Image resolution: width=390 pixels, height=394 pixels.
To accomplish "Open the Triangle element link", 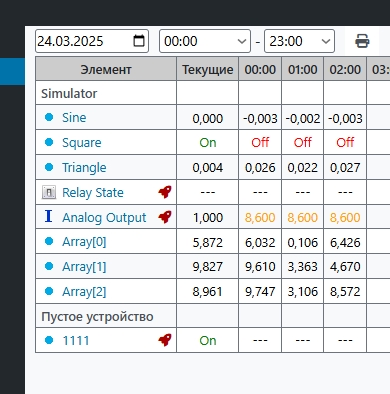I will coord(84,167).
